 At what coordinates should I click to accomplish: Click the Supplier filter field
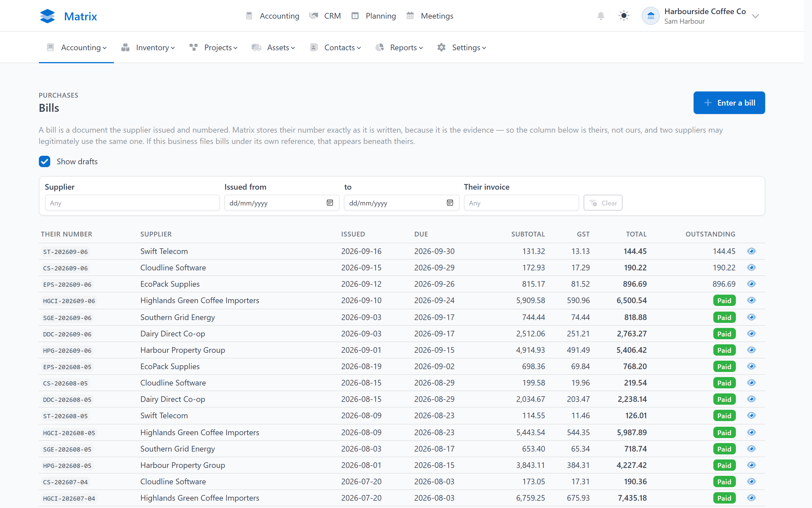pos(132,203)
